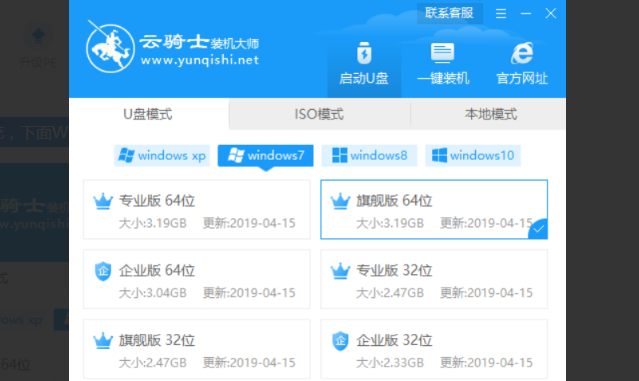Click the crown icon of 专业版 64位

[103, 201]
